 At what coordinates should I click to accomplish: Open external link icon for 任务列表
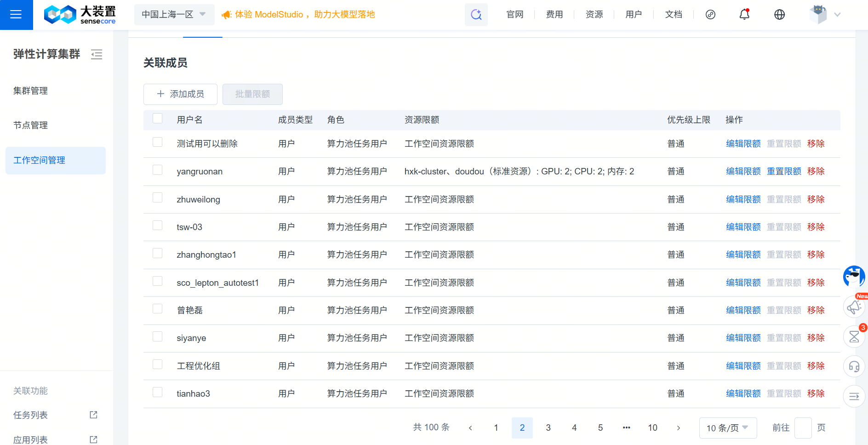(x=93, y=415)
